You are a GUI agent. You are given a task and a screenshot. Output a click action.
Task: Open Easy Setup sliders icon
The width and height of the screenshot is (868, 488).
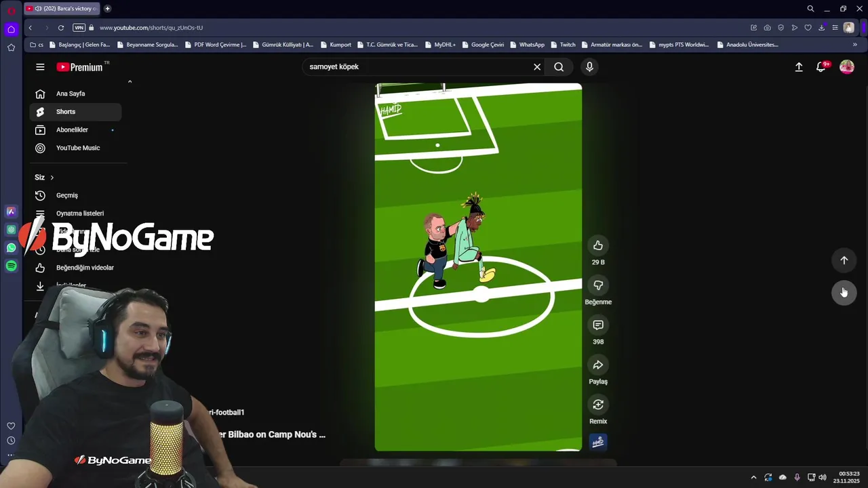(835, 28)
